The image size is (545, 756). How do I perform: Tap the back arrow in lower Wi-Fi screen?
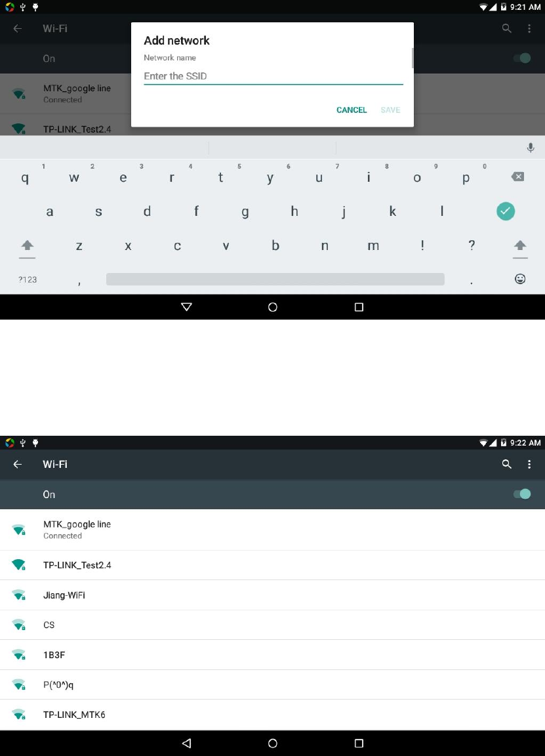coord(18,465)
